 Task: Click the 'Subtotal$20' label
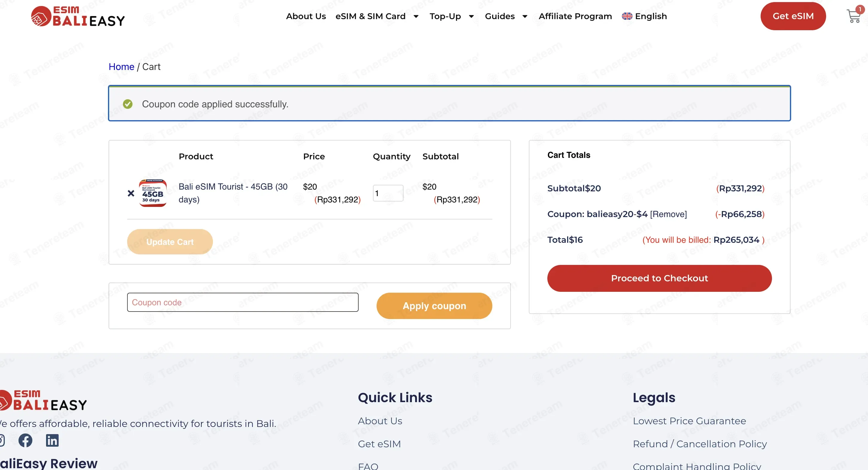tap(574, 188)
